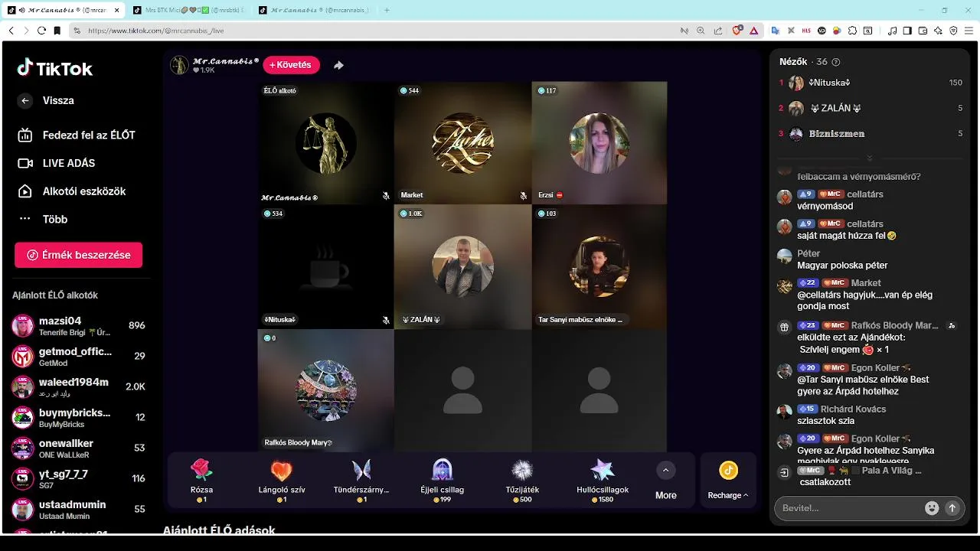The image size is (980, 551).
Task: Send the Éjjeli csillag gift
Action: coord(442,480)
